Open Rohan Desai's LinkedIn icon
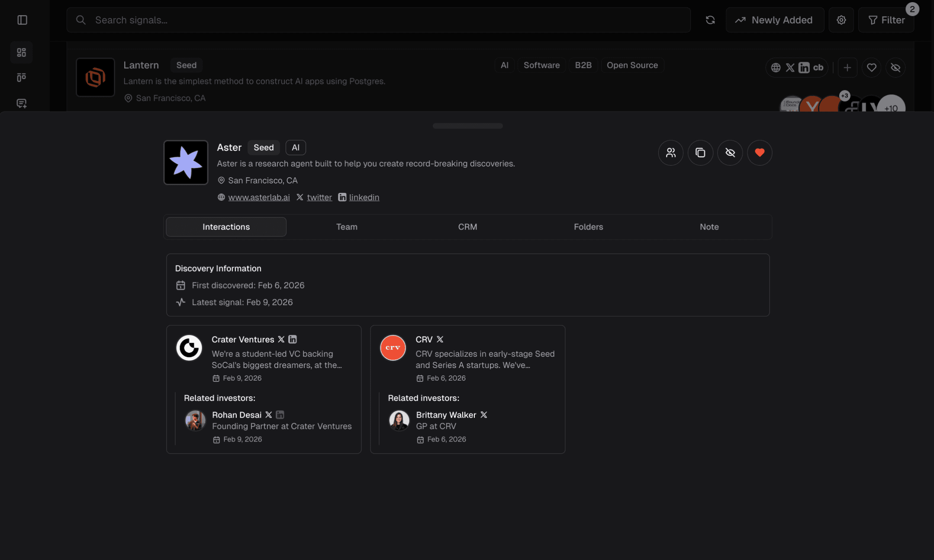934x560 pixels. tap(280, 415)
